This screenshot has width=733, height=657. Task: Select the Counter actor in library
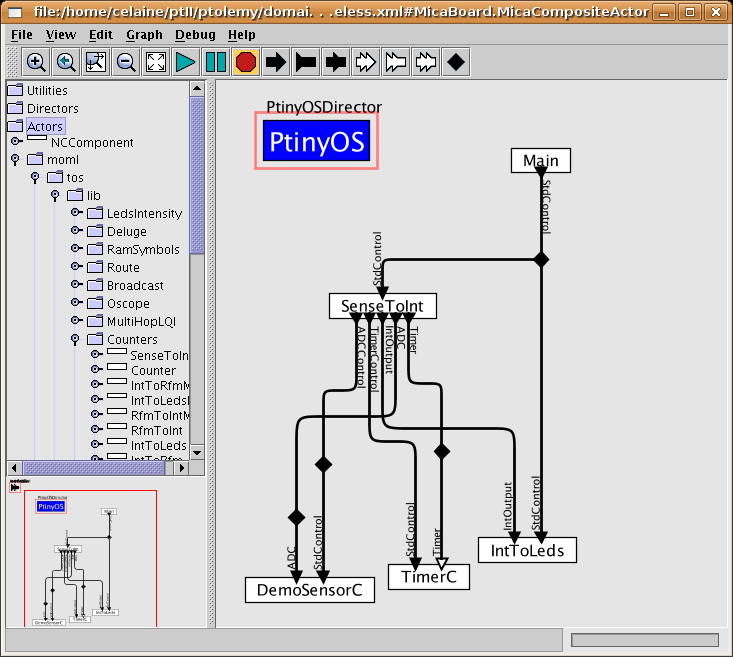pyautogui.click(x=153, y=370)
